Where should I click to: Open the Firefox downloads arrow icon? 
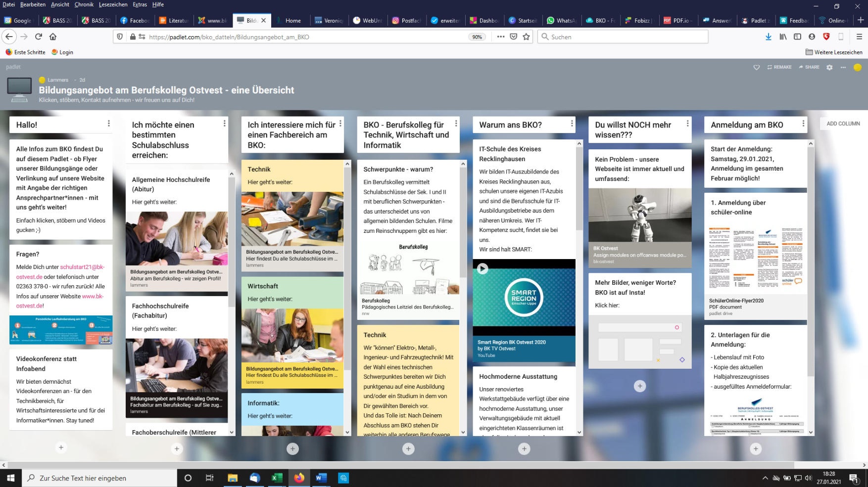768,37
